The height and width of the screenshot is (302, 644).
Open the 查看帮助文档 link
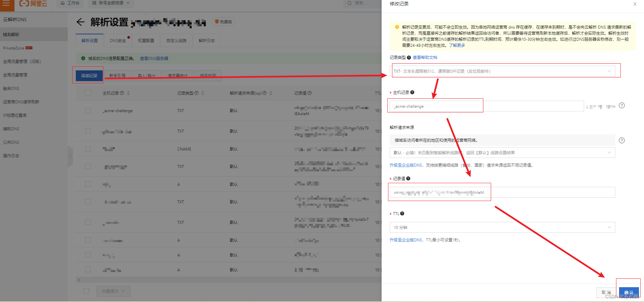[x=425, y=58]
